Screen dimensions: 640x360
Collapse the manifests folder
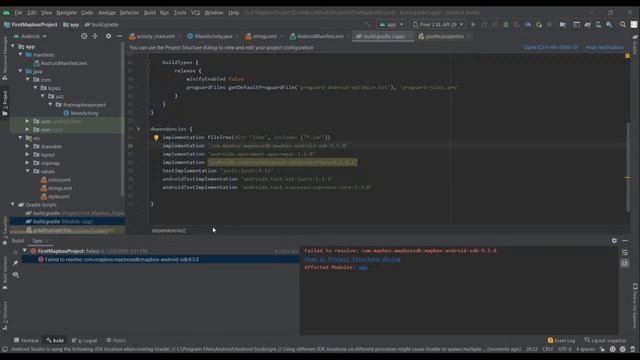[20, 55]
